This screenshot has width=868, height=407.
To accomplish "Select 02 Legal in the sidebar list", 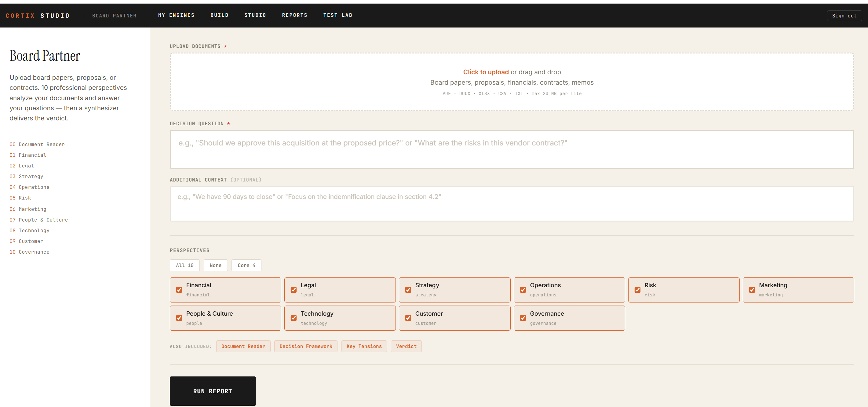I will coord(26,166).
